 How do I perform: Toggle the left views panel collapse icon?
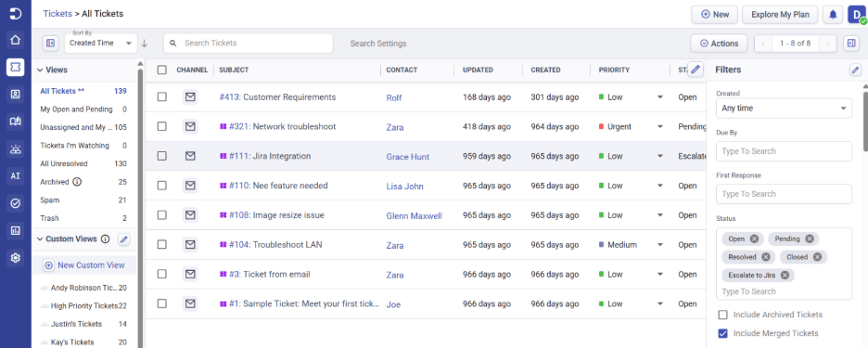pos(50,44)
